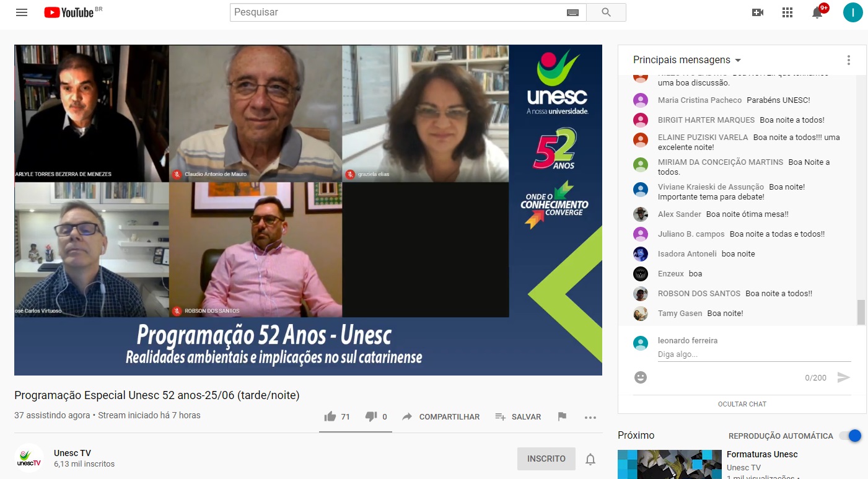This screenshot has height=479, width=868.
Task: Click the INSCRITO subscribed button
Action: 546,459
